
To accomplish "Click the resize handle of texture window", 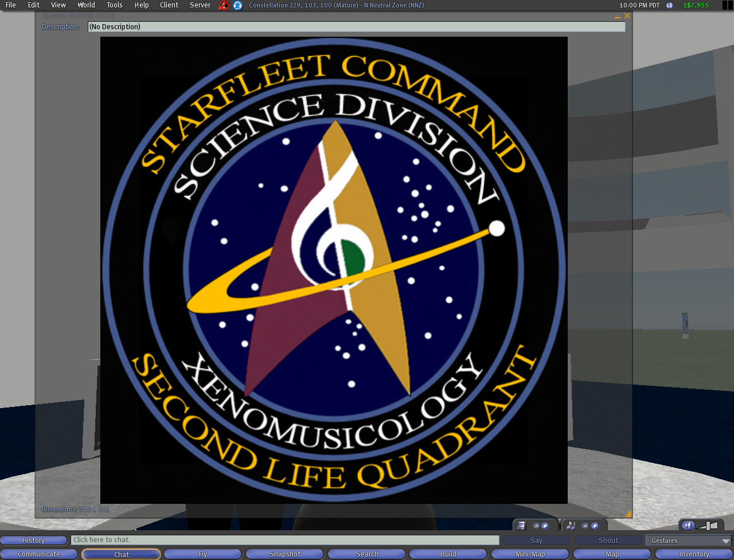I will (x=628, y=514).
